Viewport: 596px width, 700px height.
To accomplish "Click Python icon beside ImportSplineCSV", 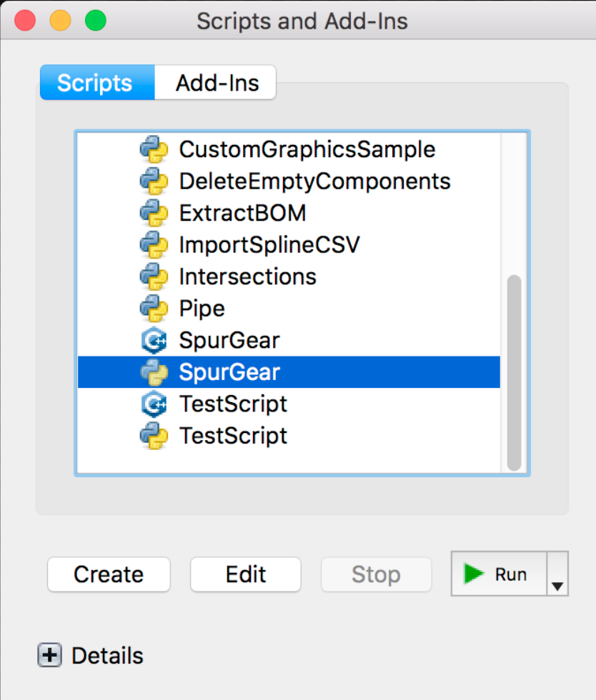I will click(154, 245).
